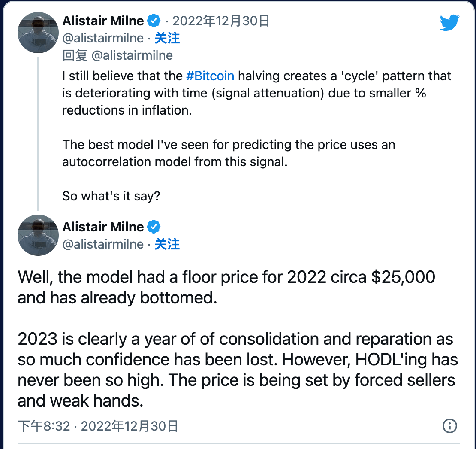Open the #Bitcoin hashtag link
This screenshot has width=476, height=449.
tap(210, 76)
